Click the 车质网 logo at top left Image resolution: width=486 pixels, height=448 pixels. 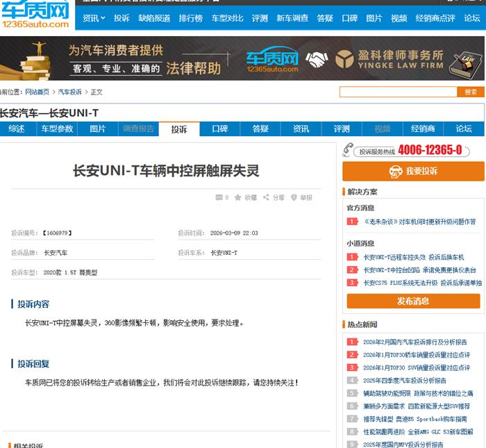click(35, 15)
